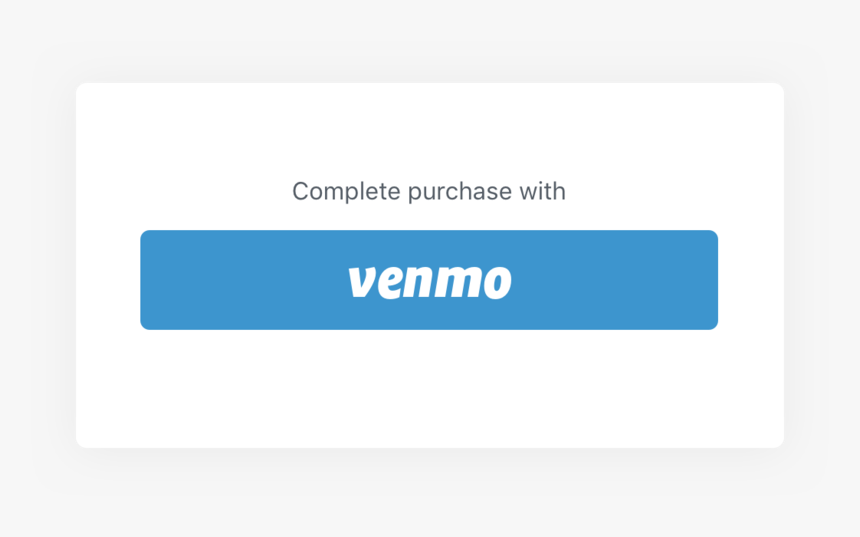Click blue button area right of venmo logo
Screen dimensions: 860x537
[x=614, y=280]
